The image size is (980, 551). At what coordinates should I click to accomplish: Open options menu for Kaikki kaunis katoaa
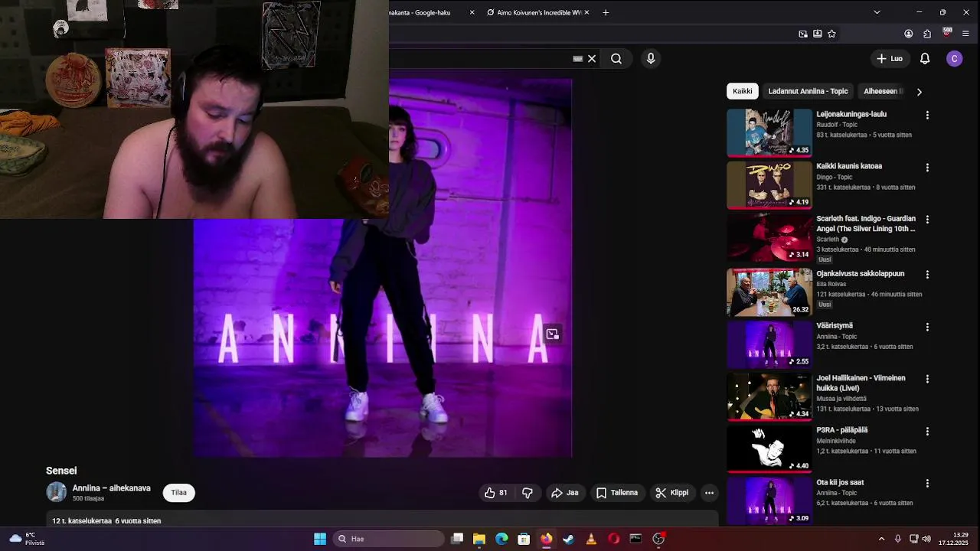point(927,167)
